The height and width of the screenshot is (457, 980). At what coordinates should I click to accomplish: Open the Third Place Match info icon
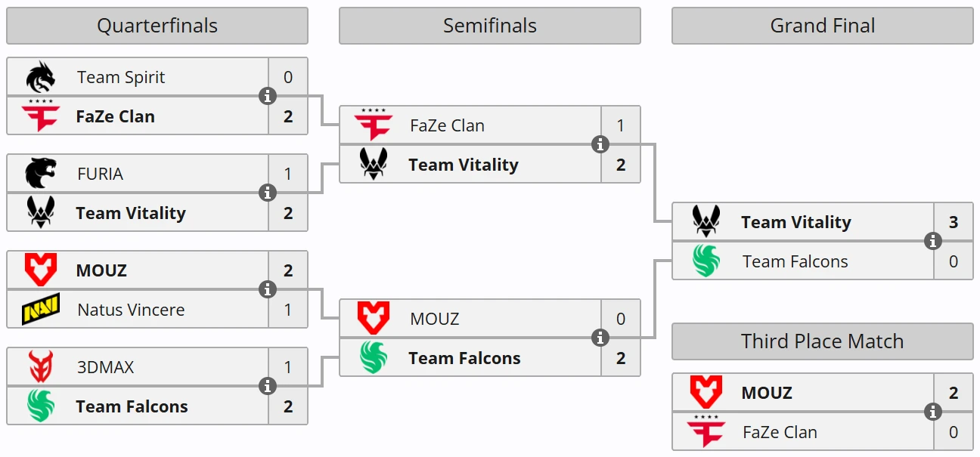click(933, 412)
